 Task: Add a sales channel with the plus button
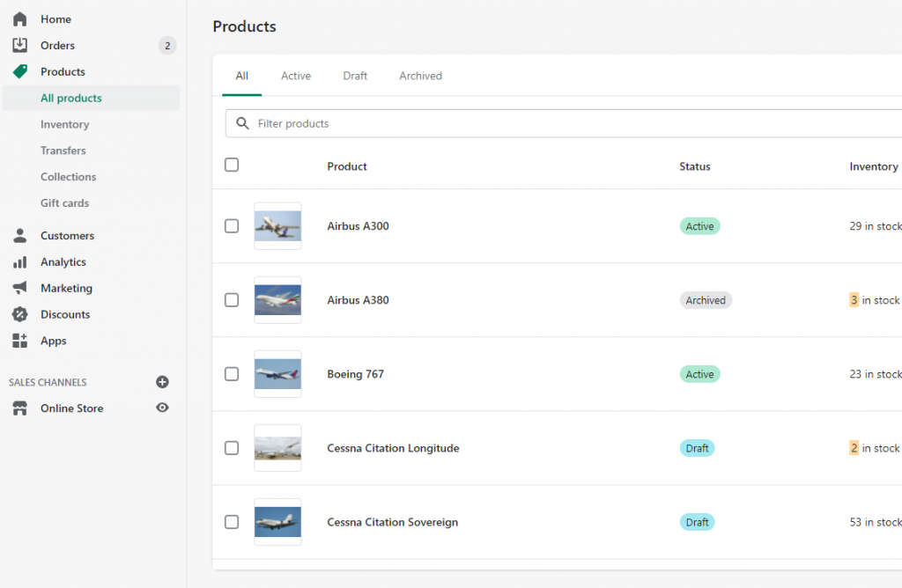point(162,382)
